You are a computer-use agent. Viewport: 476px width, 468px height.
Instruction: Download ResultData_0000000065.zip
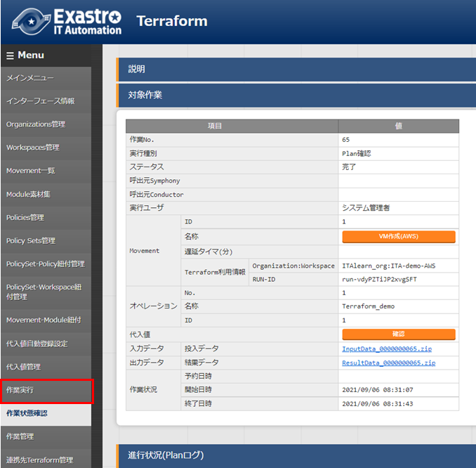click(x=388, y=363)
